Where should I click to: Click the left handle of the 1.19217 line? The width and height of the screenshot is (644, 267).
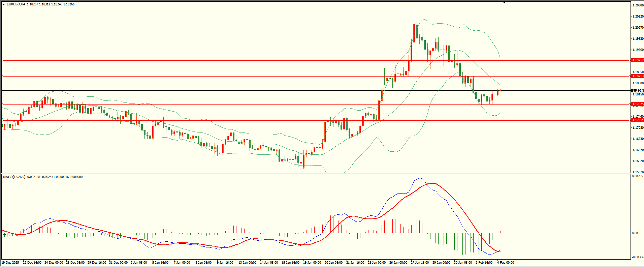coord(3,61)
